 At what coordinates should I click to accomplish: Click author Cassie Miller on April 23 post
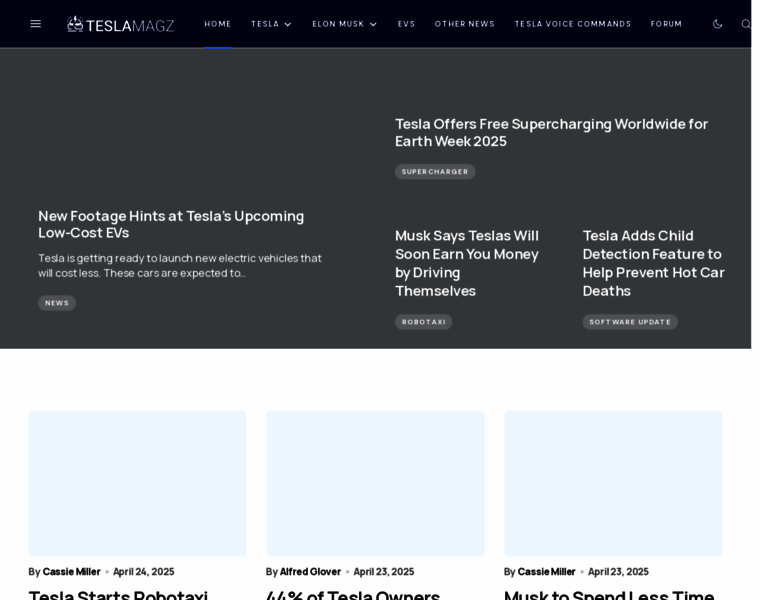pyautogui.click(x=546, y=572)
